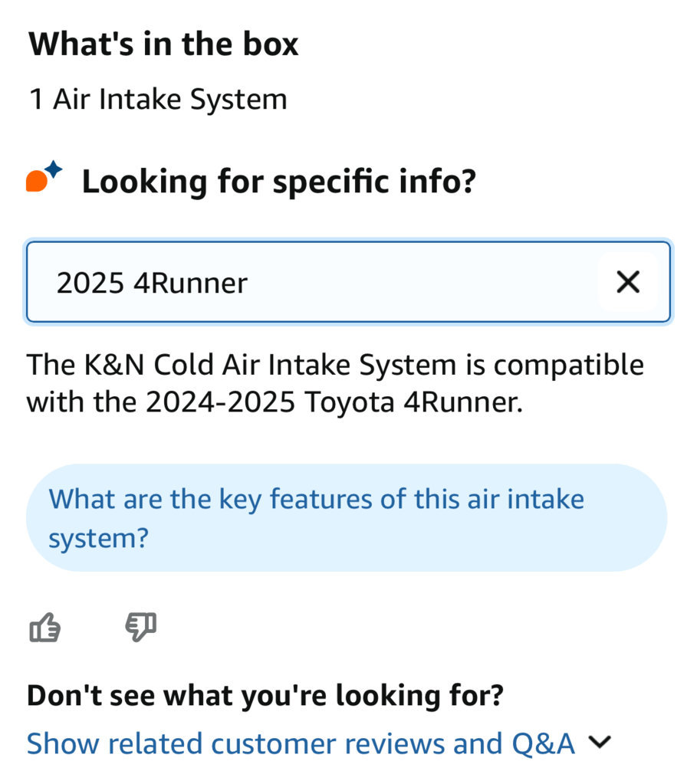Expand related reviews with the chevron arrow
Image resolution: width=697 pixels, height=784 pixels.
[x=600, y=743]
